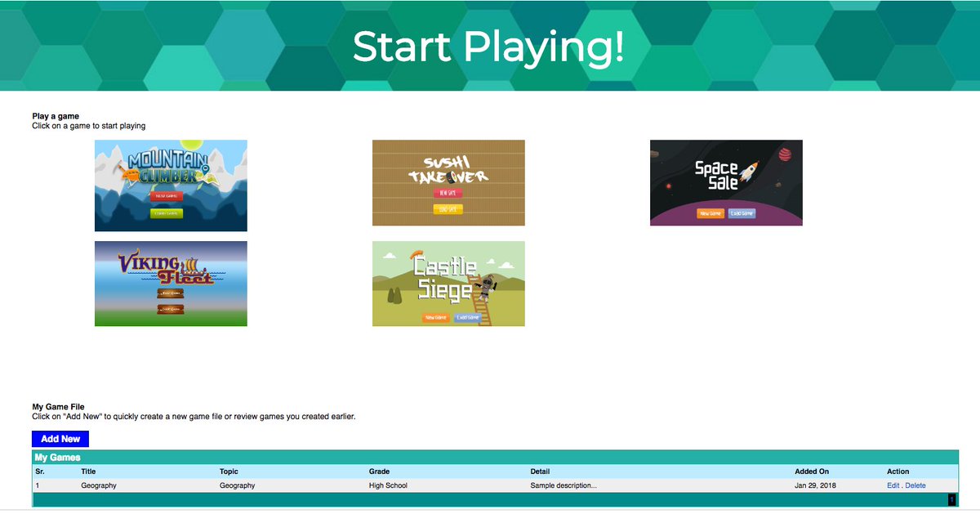The image size is (980, 514).
Task: Click Load Game on Mountain Climber
Action: point(167,213)
